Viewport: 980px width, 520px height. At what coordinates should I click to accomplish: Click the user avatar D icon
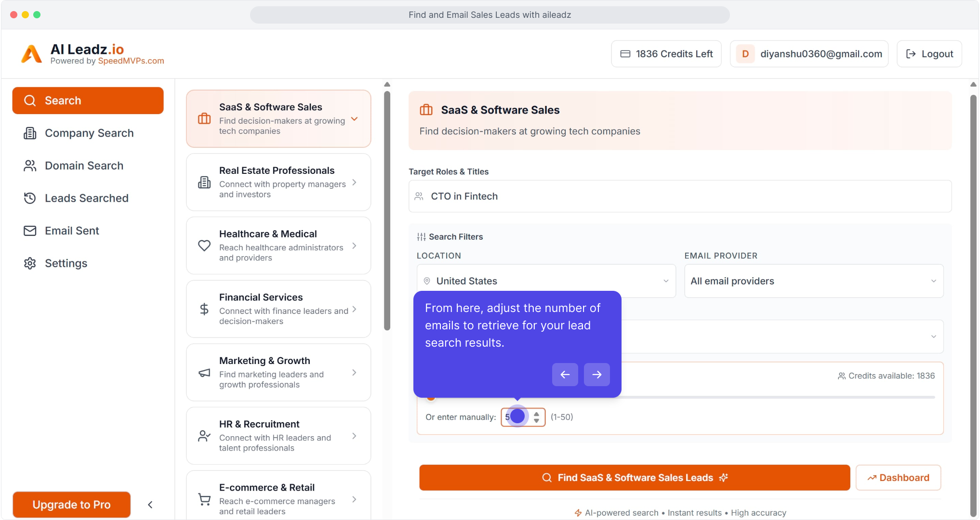pos(745,54)
